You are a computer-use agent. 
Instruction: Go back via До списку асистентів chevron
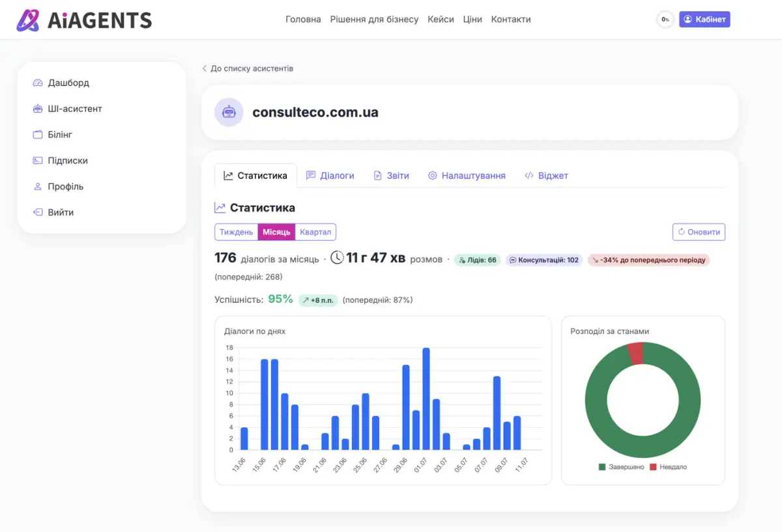[x=204, y=68]
